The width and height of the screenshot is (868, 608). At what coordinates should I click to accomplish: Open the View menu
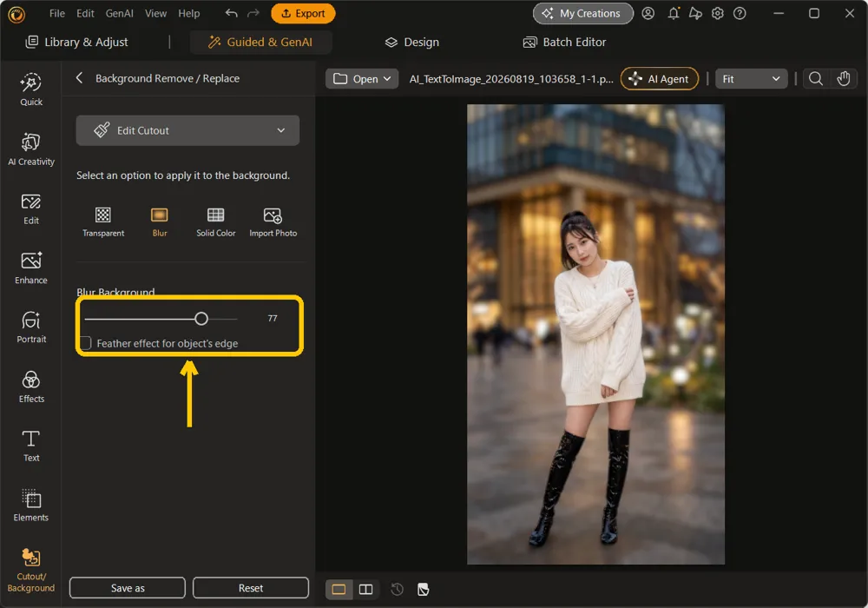155,13
